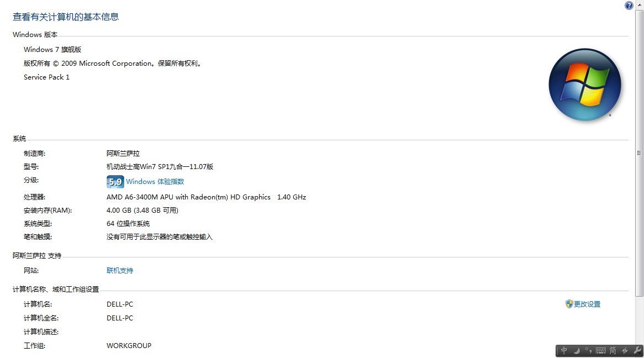Click the 查看有关计算机的基本信息 heading
644x358 pixels.
coord(66,17)
